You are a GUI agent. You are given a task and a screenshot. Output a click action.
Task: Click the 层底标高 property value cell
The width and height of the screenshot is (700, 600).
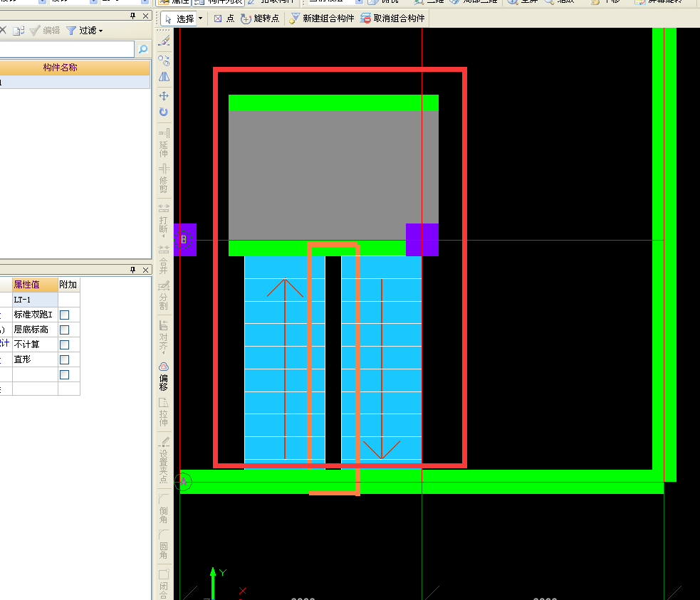(36, 330)
